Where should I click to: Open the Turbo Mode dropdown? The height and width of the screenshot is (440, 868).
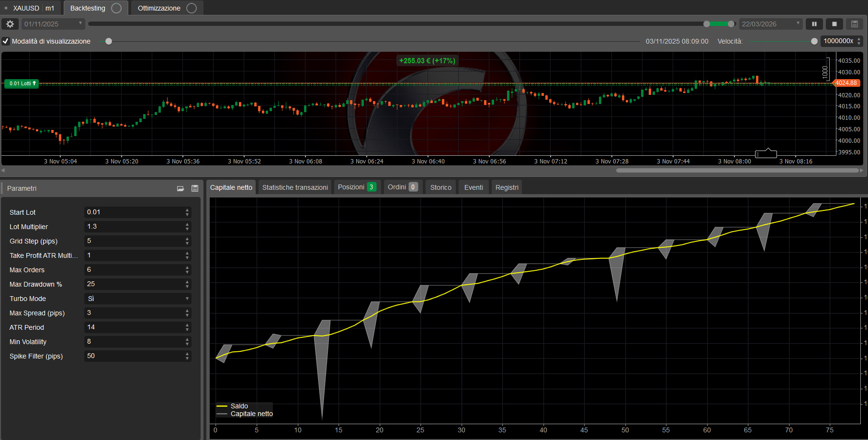pyautogui.click(x=138, y=299)
